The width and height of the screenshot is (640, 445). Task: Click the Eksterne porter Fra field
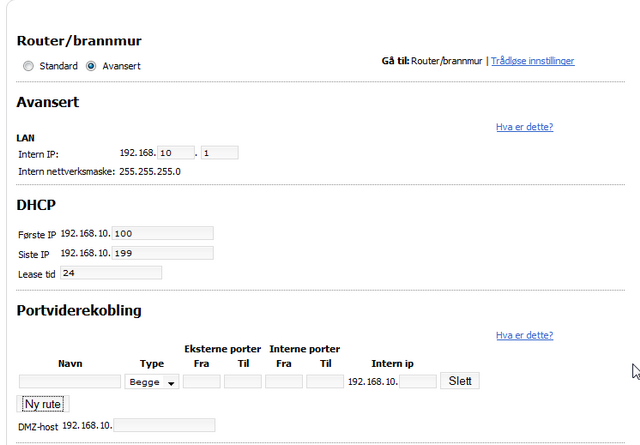pyautogui.click(x=201, y=381)
